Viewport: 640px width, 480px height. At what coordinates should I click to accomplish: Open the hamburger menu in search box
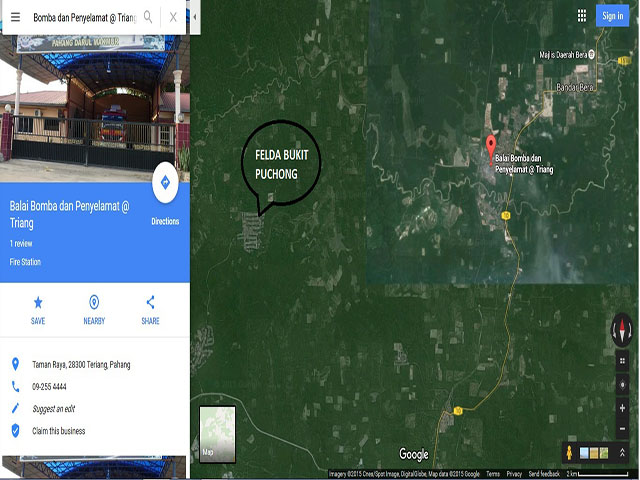[16, 17]
